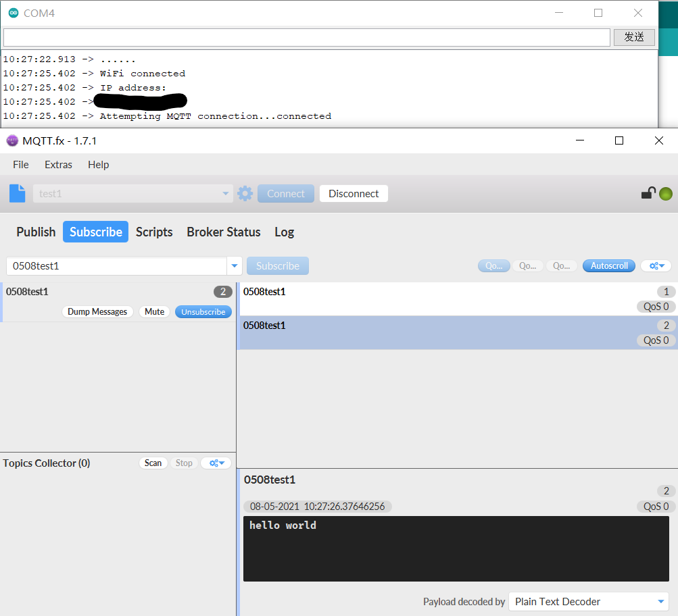The width and height of the screenshot is (678, 616).
Task: Close the COM4 serial monitor window
Action: coord(638,13)
